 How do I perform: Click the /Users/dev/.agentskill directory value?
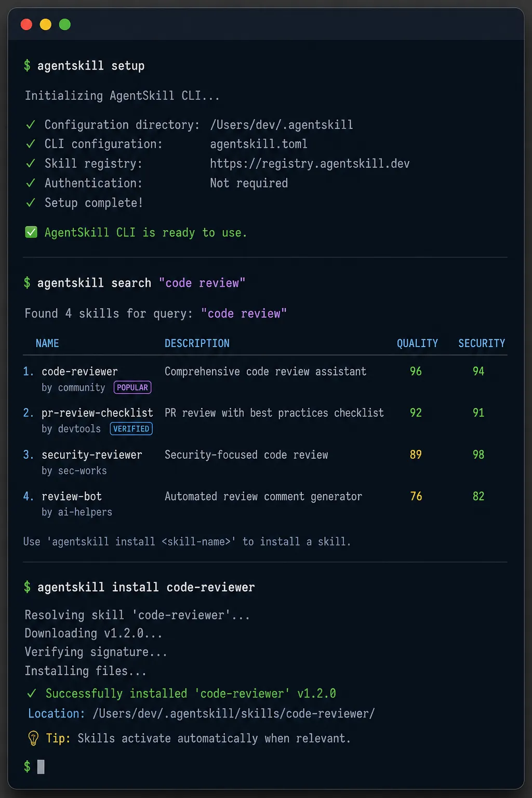tap(282, 125)
